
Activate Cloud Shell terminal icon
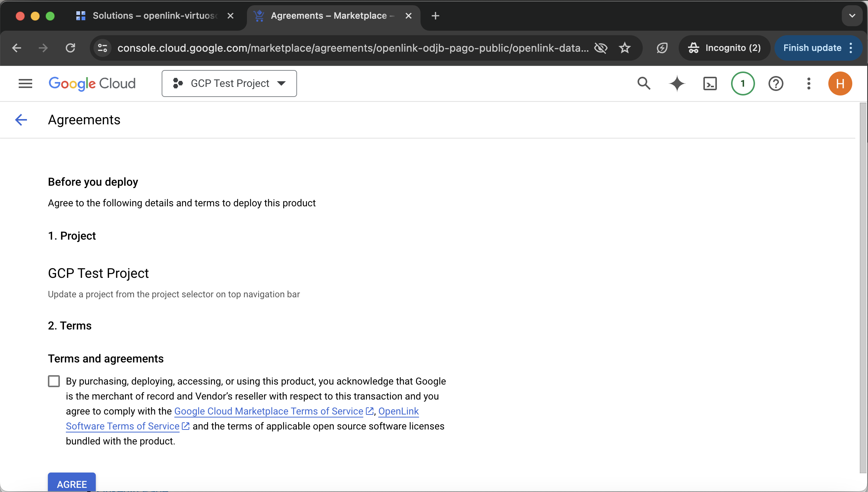710,83
